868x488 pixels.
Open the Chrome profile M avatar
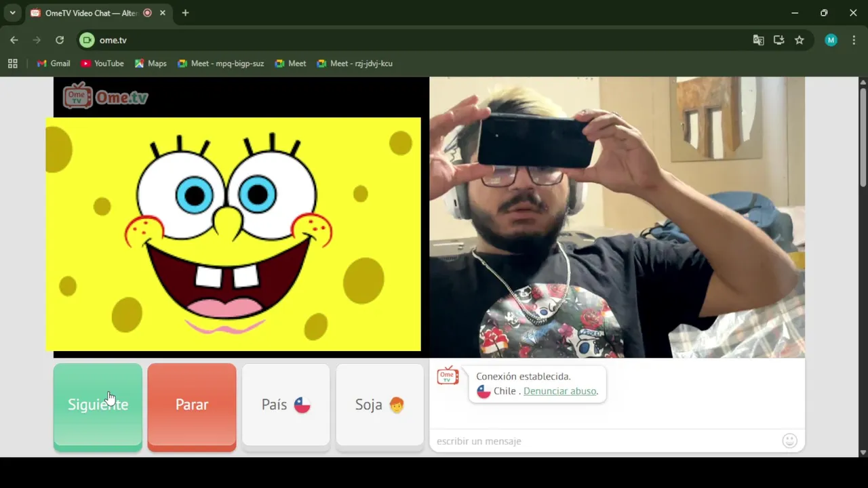[x=831, y=40]
